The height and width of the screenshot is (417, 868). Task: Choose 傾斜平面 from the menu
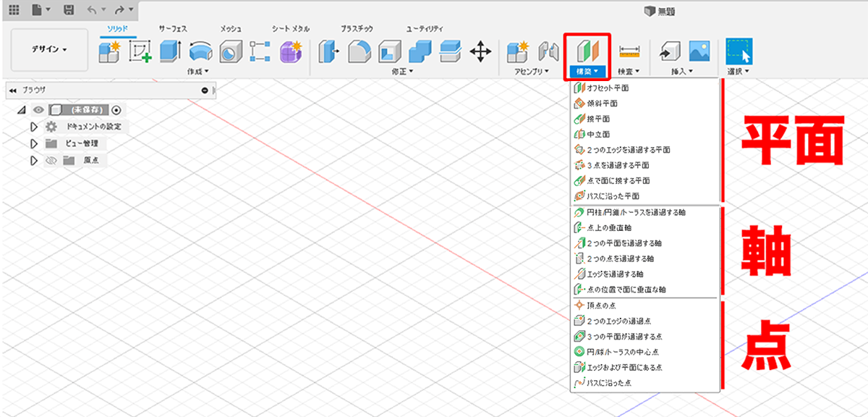tap(645, 103)
